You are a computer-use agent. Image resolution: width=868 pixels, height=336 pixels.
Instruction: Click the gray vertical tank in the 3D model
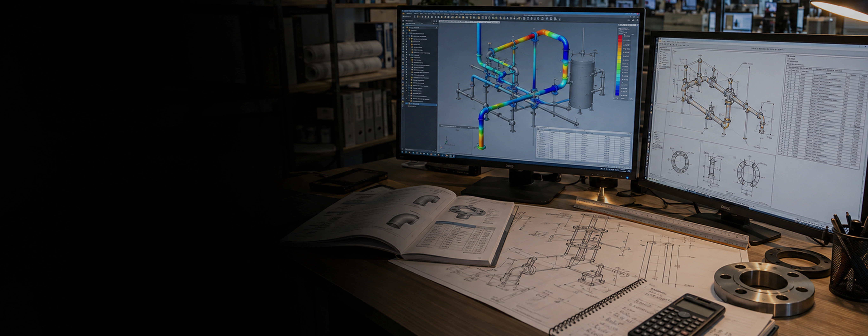point(582,82)
